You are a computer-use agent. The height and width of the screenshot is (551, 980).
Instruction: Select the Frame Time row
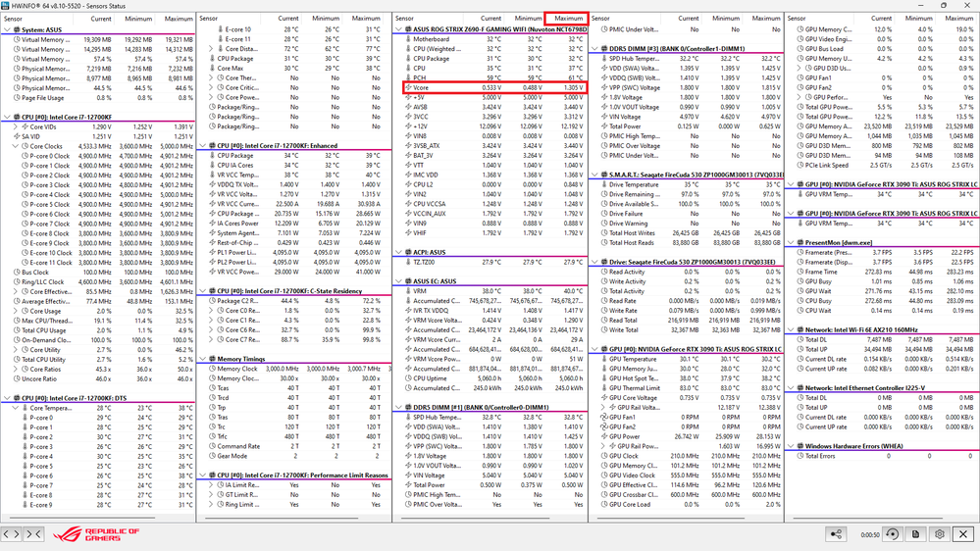pos(883,272)
